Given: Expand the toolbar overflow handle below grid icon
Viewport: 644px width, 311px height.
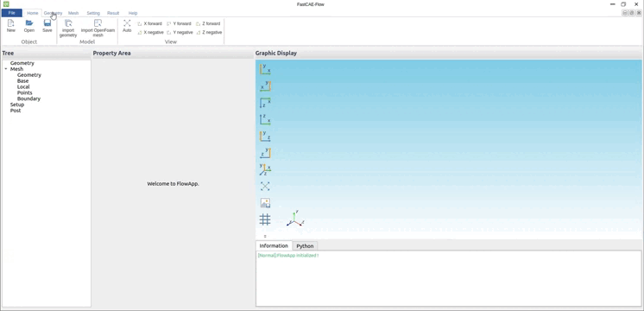Looking at the screenshot, I should tap(265, 236).
